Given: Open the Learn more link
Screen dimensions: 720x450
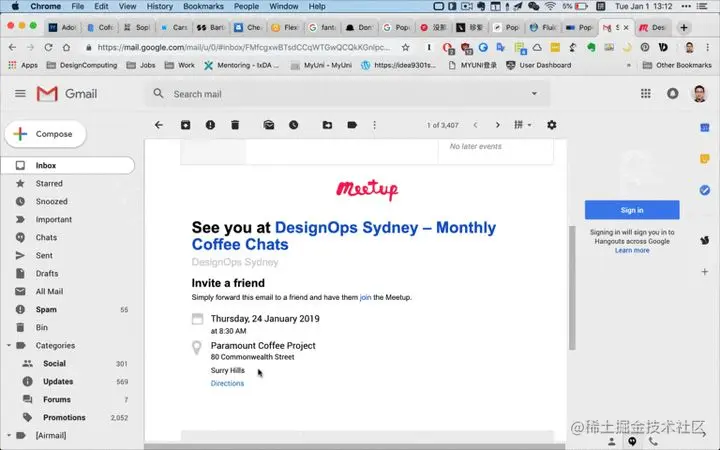Looking at the screenshot, I should coord(632,250).
